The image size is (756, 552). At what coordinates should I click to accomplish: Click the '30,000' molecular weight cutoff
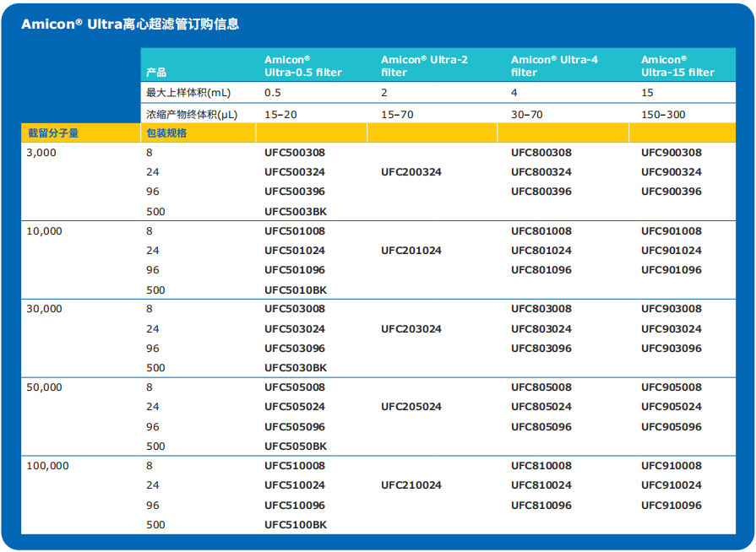(45, 309)
